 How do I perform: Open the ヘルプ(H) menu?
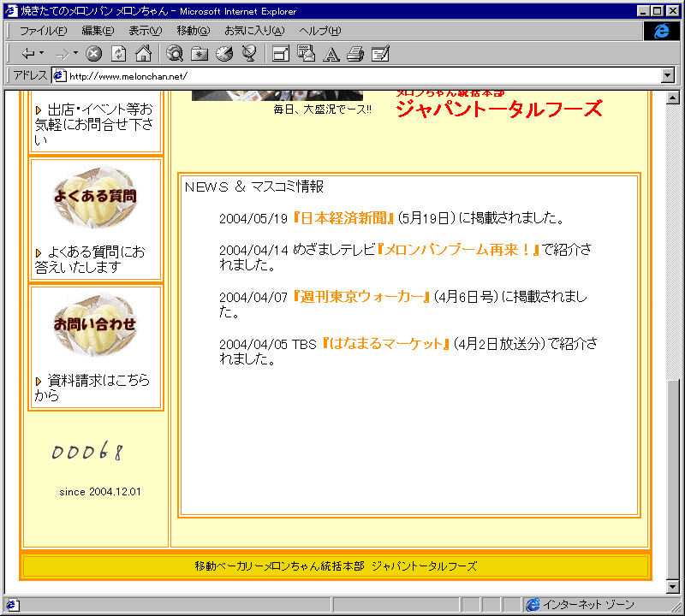point(320,31)
